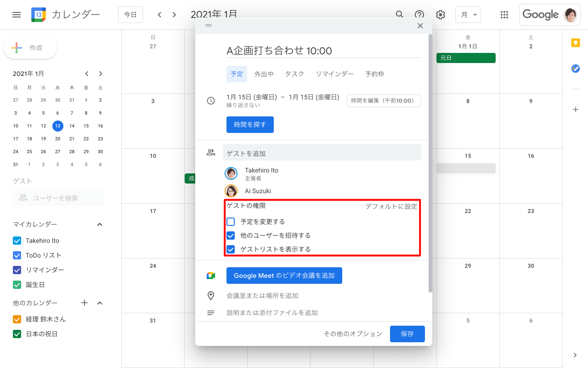Save the event with 保存
The height and width of the screenshot is (368, 588).
tap(407, 334)
